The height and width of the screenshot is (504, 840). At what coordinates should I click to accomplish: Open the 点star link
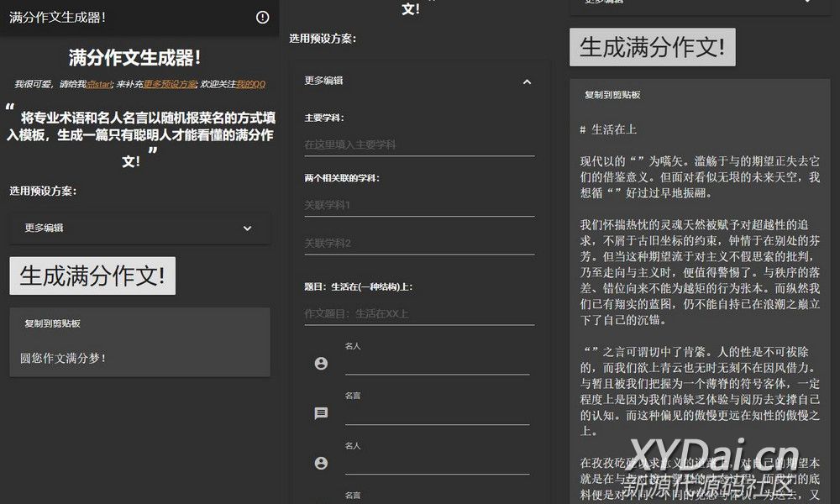click(99, 84)
